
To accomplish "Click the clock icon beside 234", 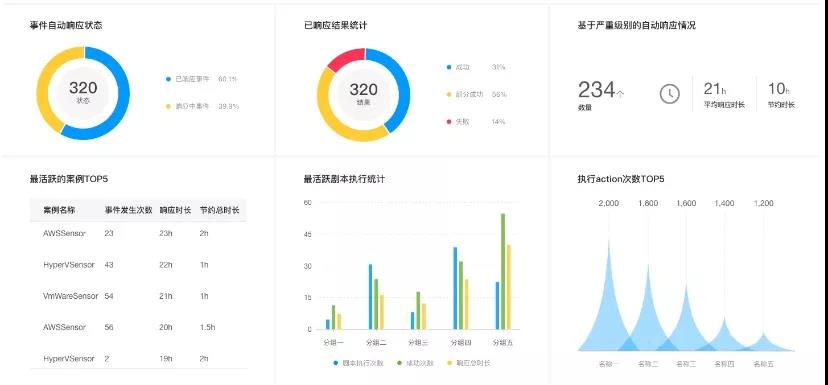I will (670, 94).
